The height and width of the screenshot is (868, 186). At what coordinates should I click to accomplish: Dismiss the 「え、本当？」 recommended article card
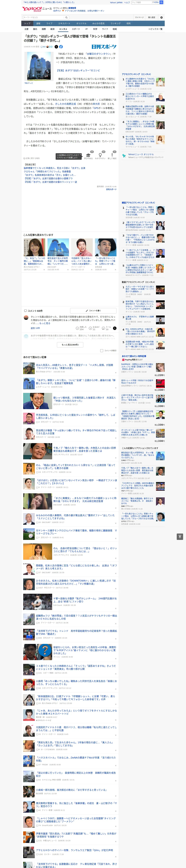[44, 269]
